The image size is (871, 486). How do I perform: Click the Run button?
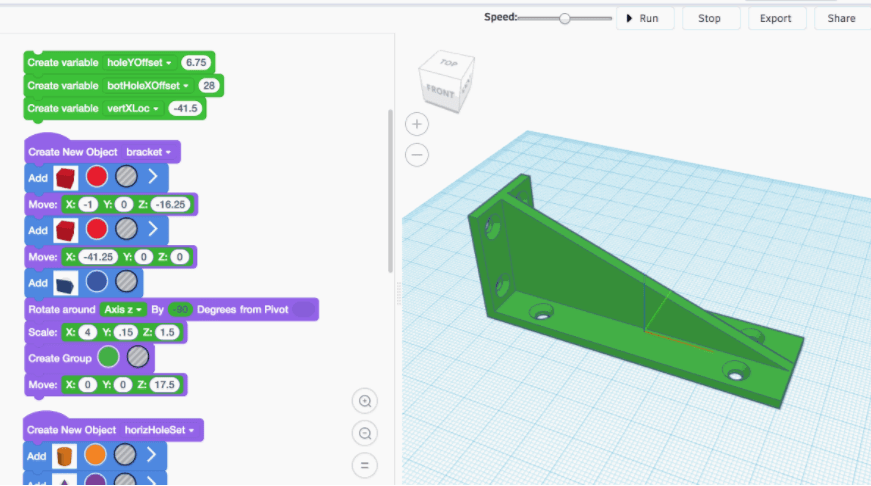645,18
